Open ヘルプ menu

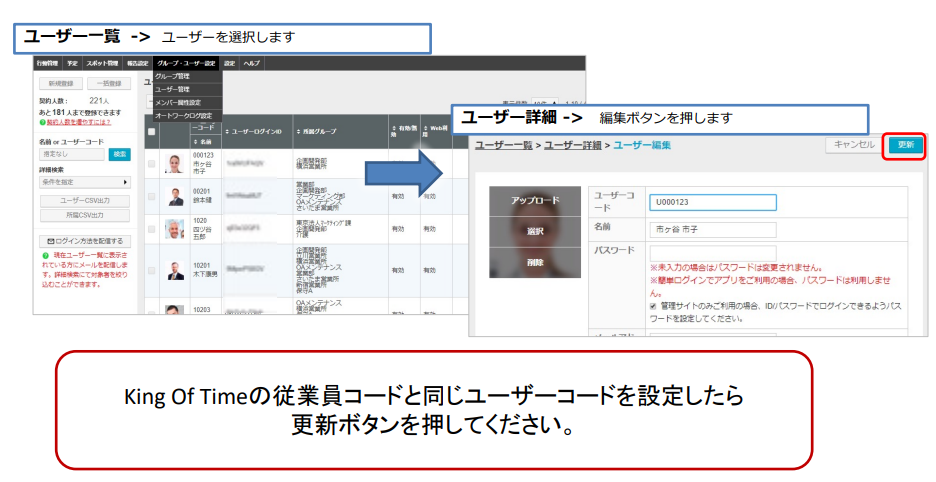tap(252, 63)
